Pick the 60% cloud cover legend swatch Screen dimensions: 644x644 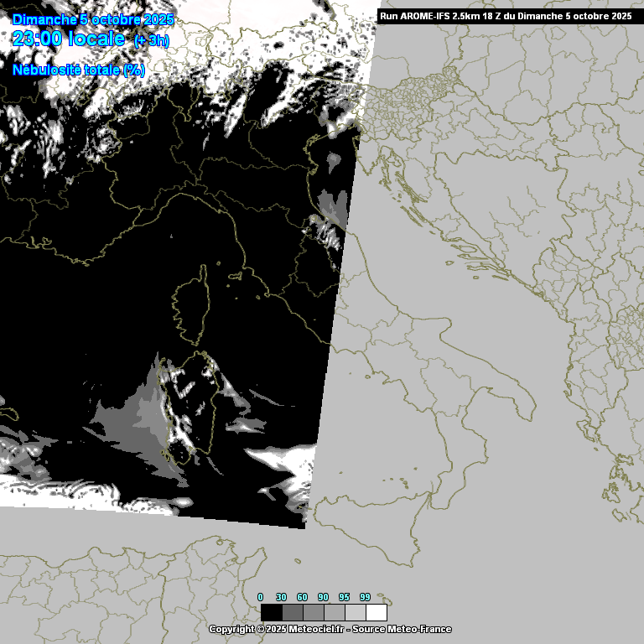point(313,612)
